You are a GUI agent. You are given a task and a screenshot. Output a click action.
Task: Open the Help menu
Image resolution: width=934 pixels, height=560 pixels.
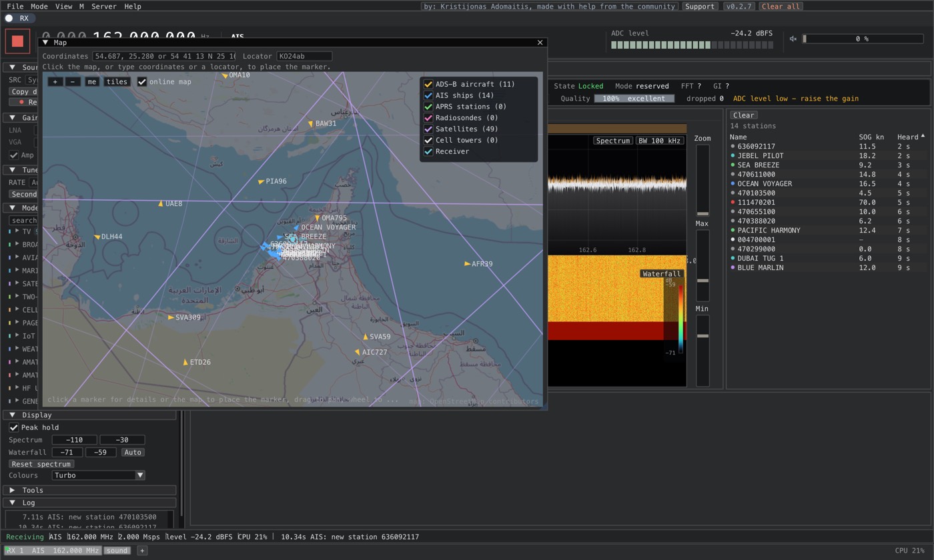(133, 6)
